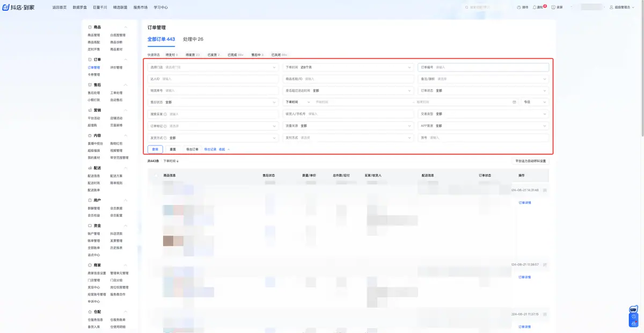The image size is (644, 333).
Task: Open 学习中心 in top navigation
Action: (161, 8)
